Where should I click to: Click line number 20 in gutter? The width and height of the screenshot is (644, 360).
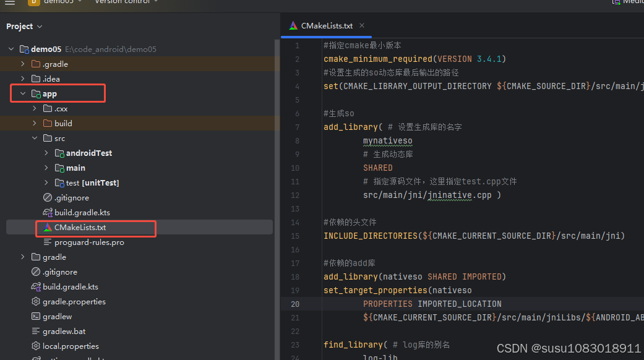pos(296,304)
